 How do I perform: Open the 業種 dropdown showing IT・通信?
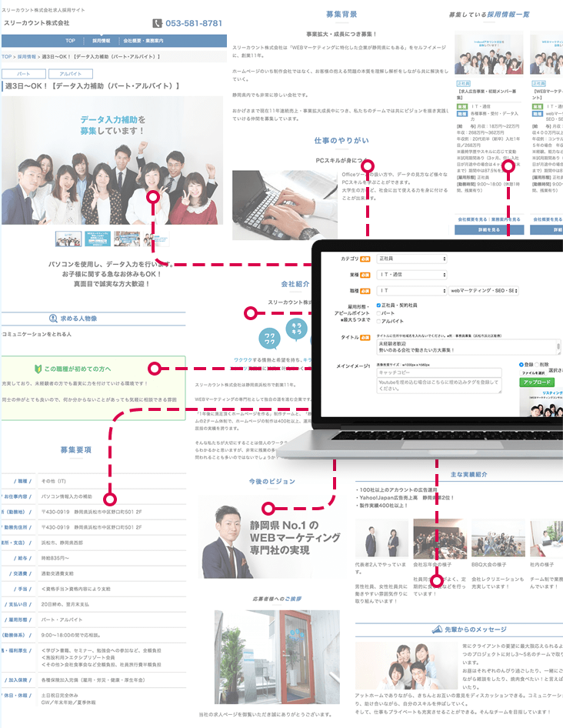coord(411,275)
